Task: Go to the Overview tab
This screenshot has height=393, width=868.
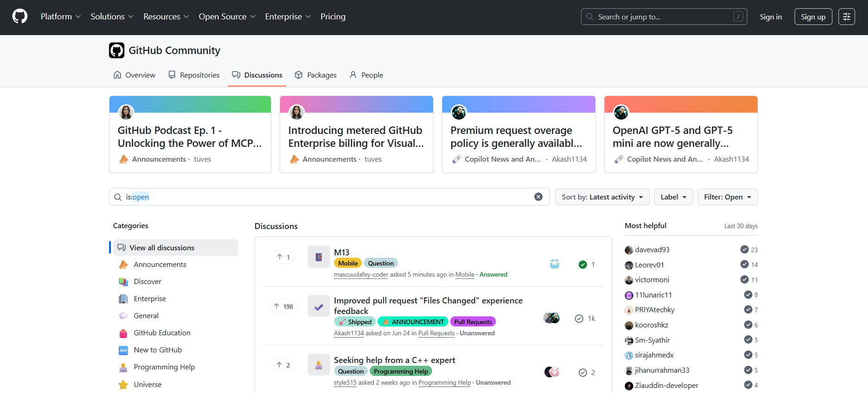Action: (134, 75)
